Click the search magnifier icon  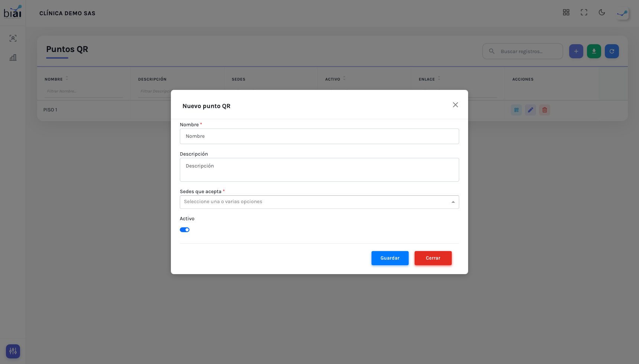pos(492,51)
